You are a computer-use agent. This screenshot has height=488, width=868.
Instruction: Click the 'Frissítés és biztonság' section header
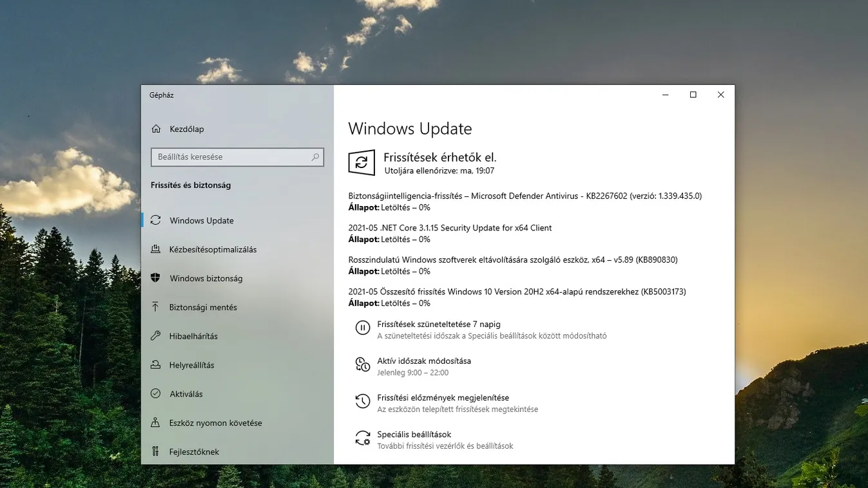pos(191,185)
